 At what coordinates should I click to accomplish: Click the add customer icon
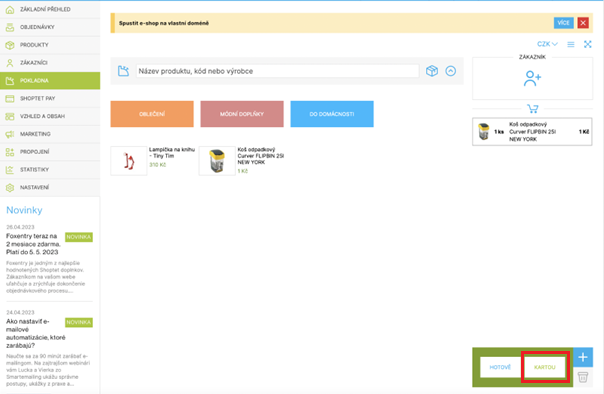point(532,78)
